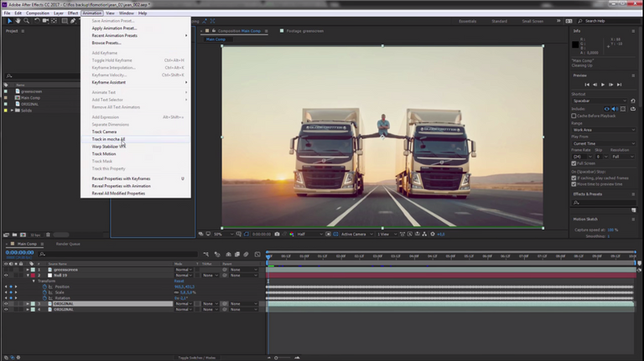Toggle include video eye icon in Preview

click(x=606, y=109)
